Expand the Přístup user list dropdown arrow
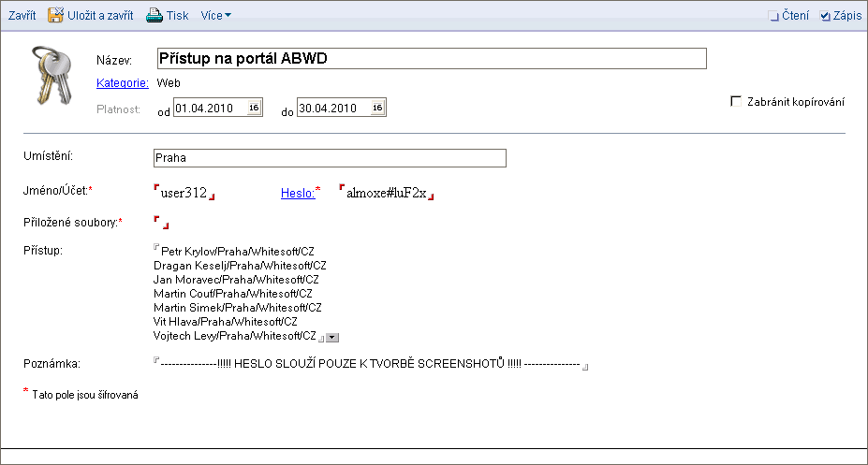The height and width of the screenshot is (465, 868). (332, 337)
